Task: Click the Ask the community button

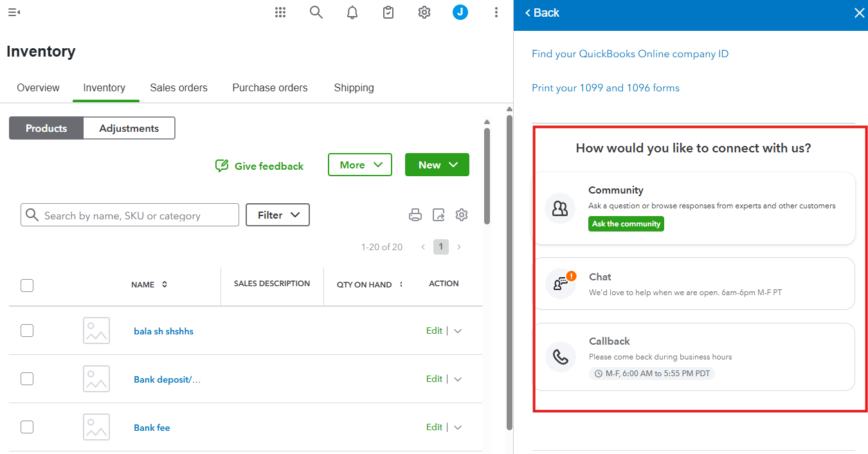Action: click(626, 224)
